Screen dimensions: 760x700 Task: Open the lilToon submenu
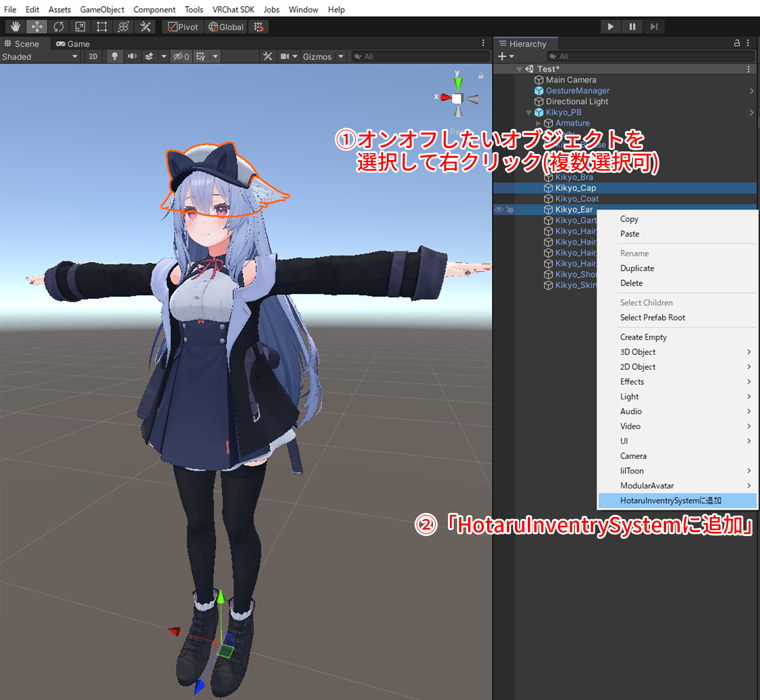677,471
